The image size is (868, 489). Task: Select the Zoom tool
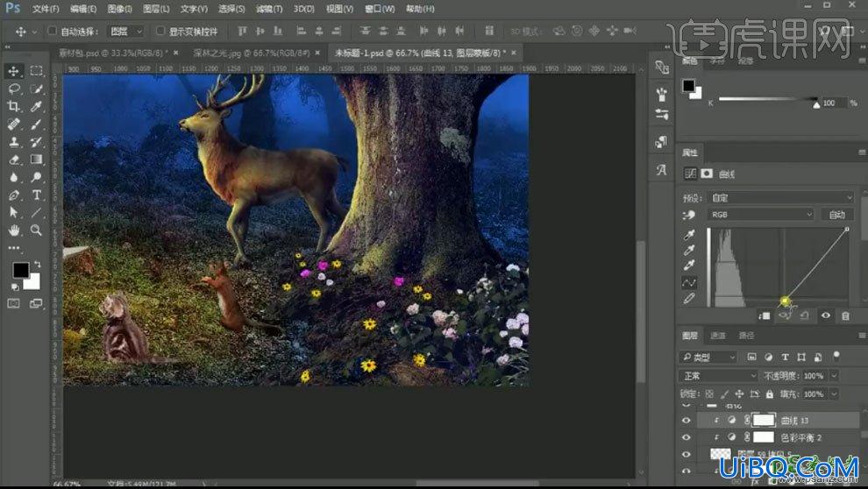coord(37,230)
